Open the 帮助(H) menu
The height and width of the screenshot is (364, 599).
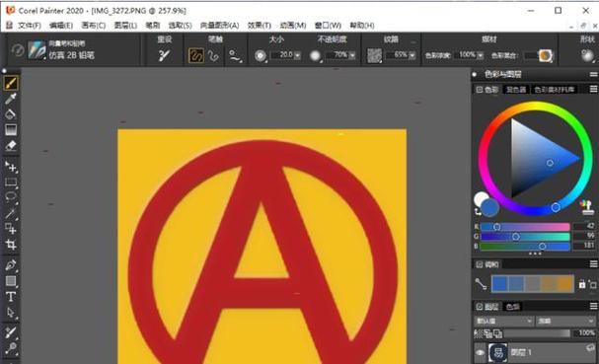[362, 26]
